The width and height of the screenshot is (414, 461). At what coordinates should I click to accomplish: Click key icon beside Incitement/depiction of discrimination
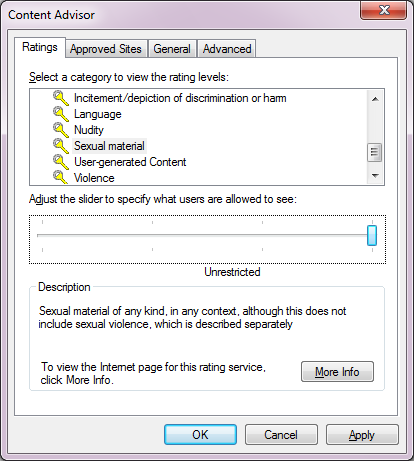[x=61, y=98]
